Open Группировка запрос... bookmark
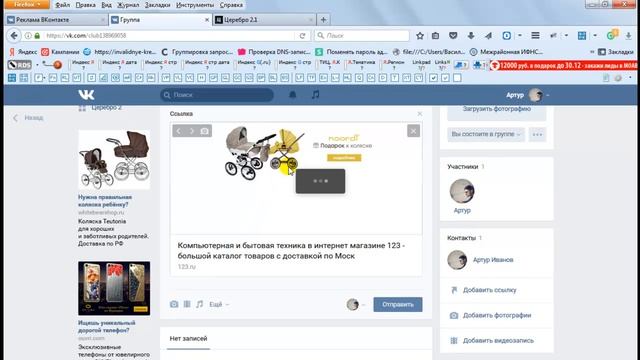 [197, 52]
